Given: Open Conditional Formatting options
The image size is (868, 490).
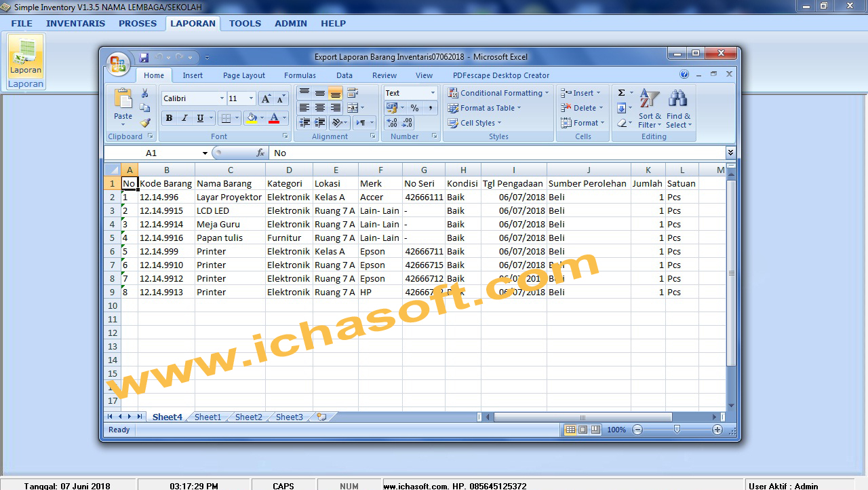Looking at the screenshot, I should [498, 93].
